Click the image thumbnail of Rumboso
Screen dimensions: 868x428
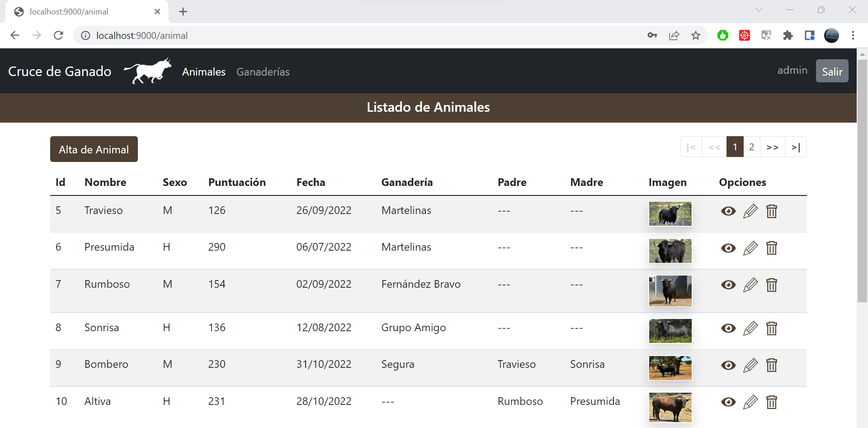coord(670,290)
